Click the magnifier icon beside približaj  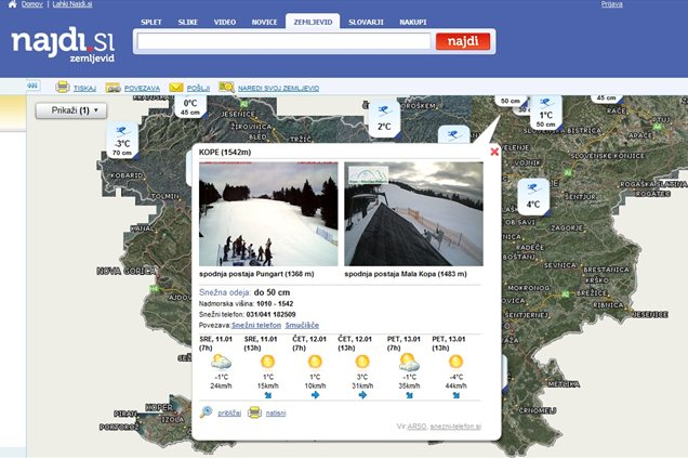click(206, 412)
